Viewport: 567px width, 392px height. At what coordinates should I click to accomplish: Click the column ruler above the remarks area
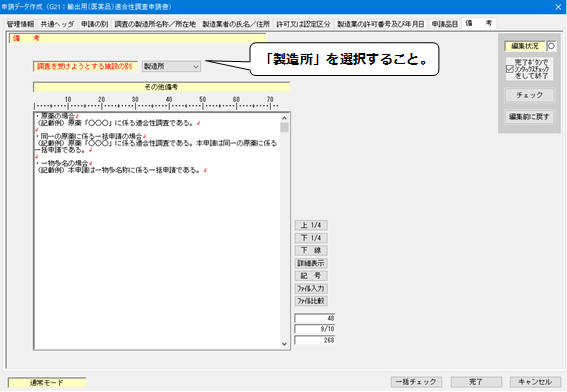click(156, 103)
